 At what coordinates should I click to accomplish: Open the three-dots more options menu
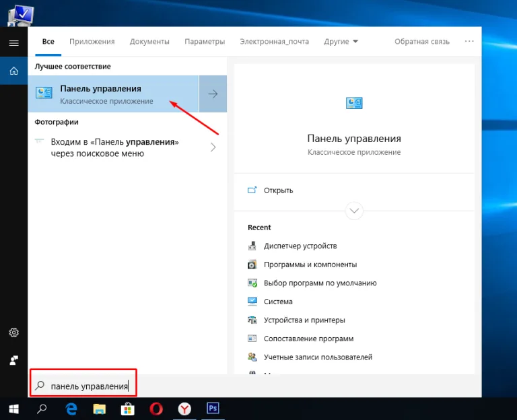(469, 41)
